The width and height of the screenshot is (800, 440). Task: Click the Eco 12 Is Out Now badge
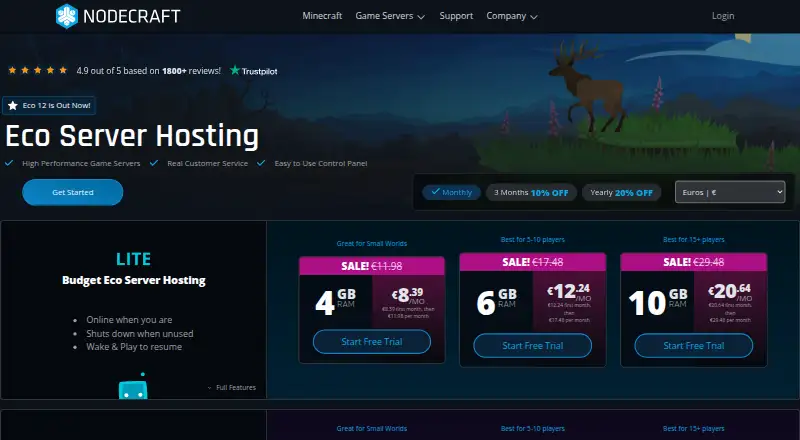tap(49, 106)
